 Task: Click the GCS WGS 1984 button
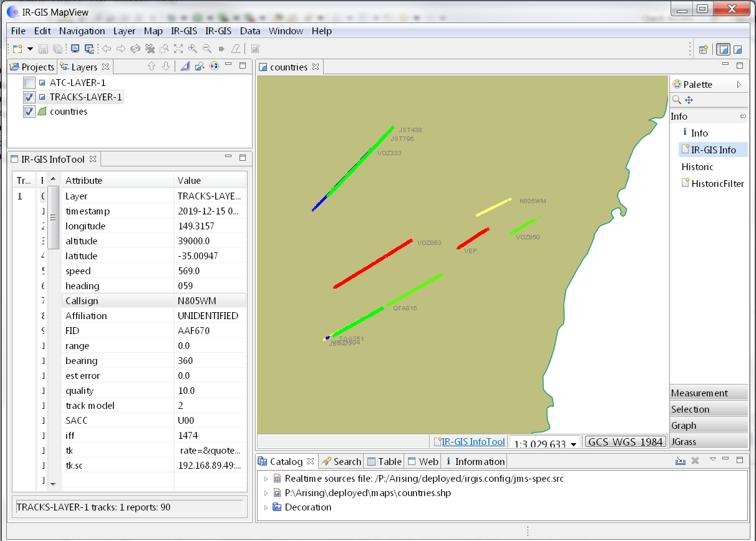tap(626, 442)
